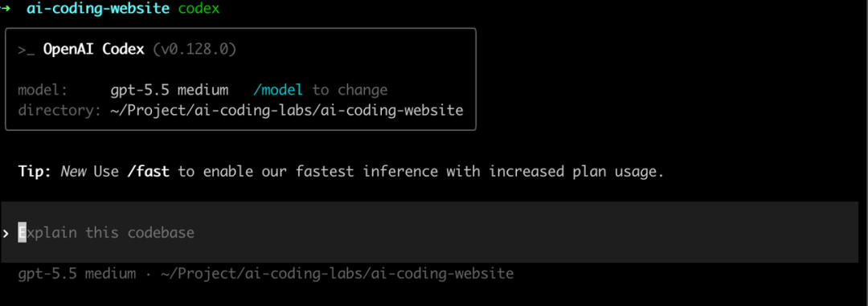The image size is (868, 306).
Task: Click the italic New word in tip
Action: pyautogui.click(x=73, y=172)
